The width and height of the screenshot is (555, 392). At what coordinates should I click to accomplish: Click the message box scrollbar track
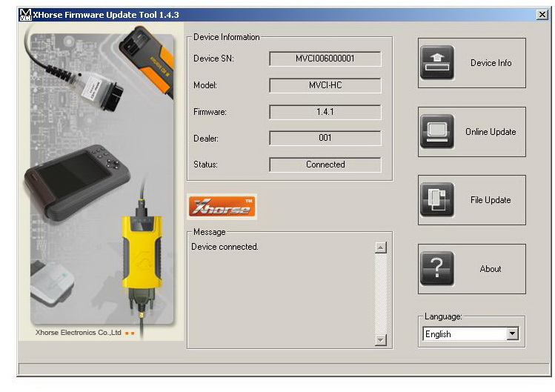pos(381,293)
